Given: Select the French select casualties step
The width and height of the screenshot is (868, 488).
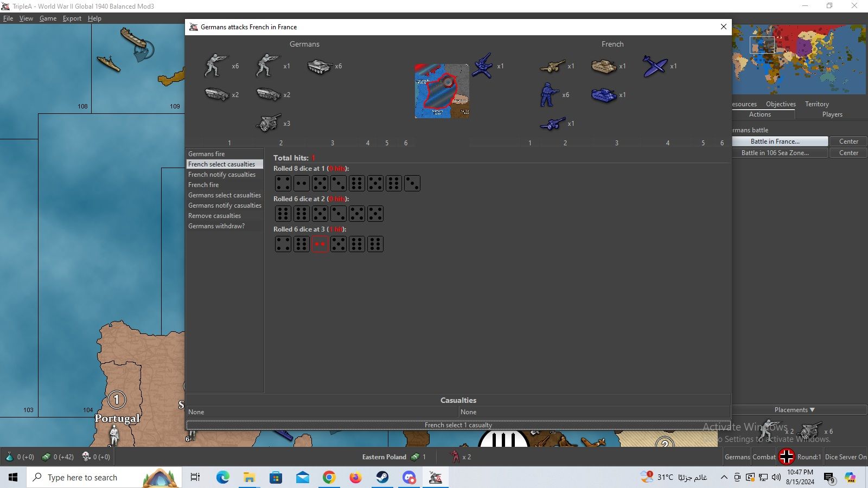Looking at the screenshot, I should click(x=225, y=164).
